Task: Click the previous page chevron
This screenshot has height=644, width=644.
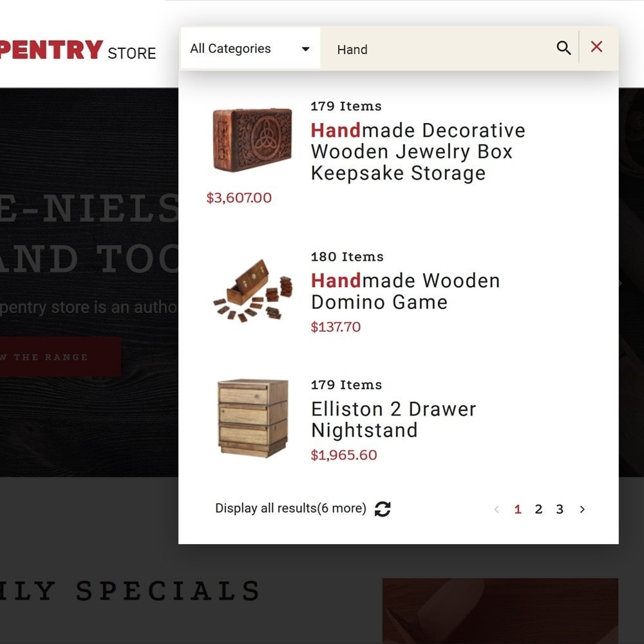Action: point(497,509)
